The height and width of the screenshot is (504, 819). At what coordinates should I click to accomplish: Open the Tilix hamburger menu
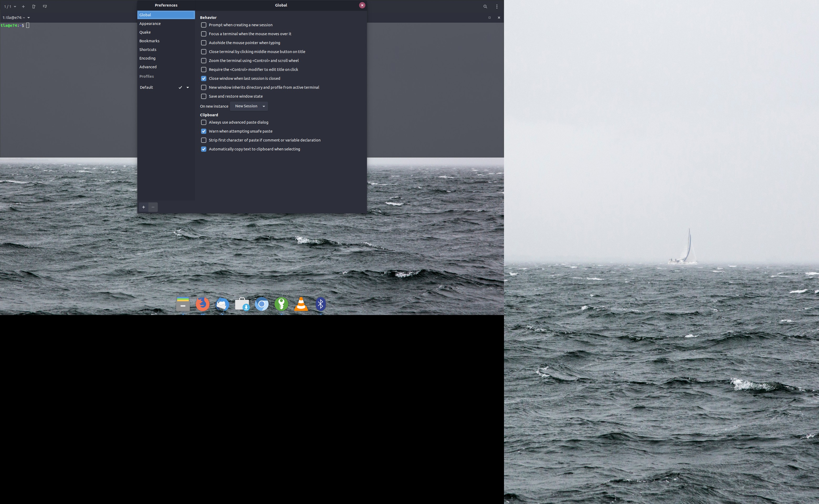click(496, 6)
